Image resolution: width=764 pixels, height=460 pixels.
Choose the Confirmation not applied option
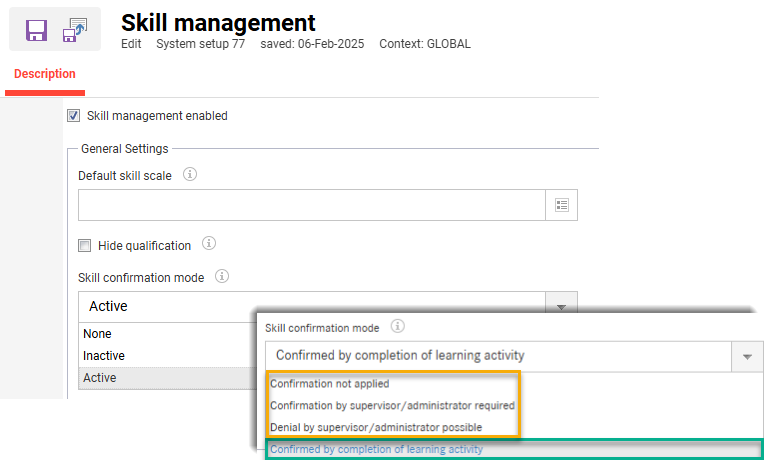(330, 384)
